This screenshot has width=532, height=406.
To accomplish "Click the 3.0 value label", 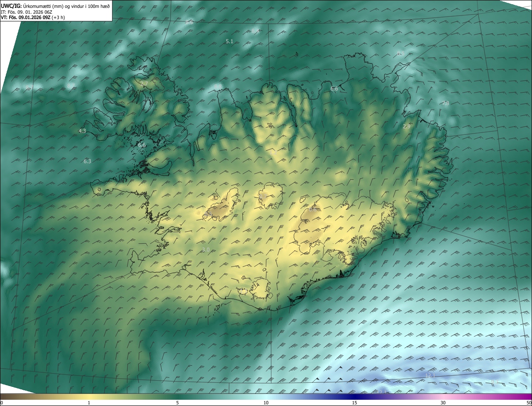I will (x=206, y=249).
